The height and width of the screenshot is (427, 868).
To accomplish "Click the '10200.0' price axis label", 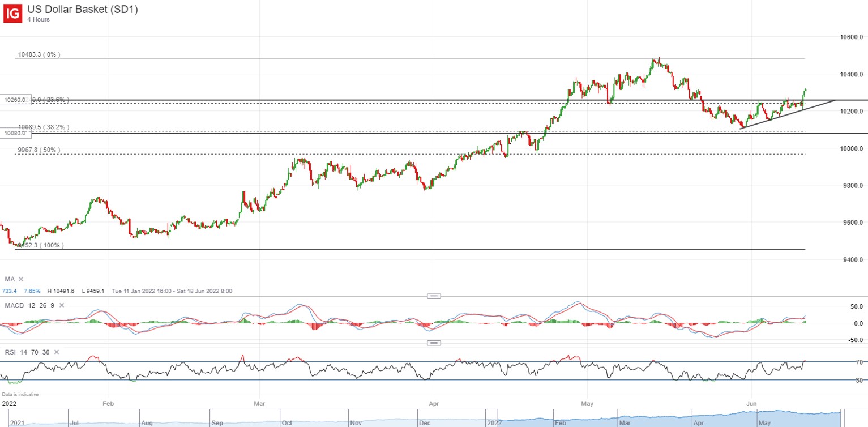I will [851, 111].
